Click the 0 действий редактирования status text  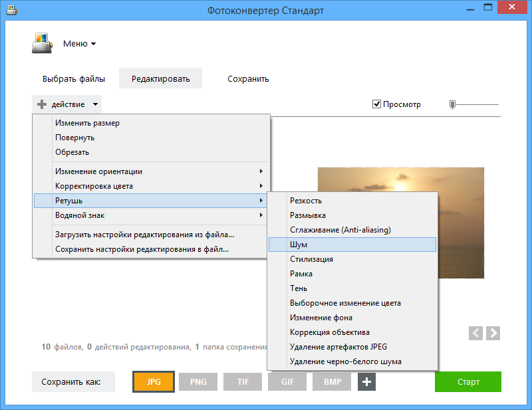coord(139,347)
